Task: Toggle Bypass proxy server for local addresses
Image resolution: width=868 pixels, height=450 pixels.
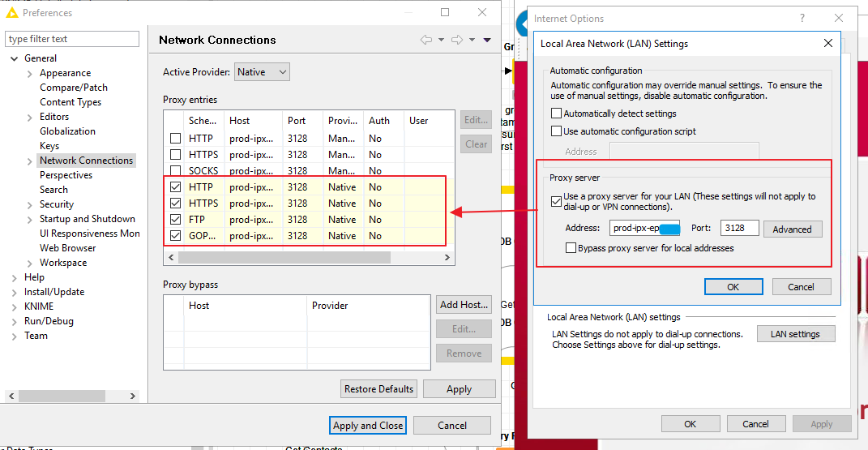Action: 571,248
